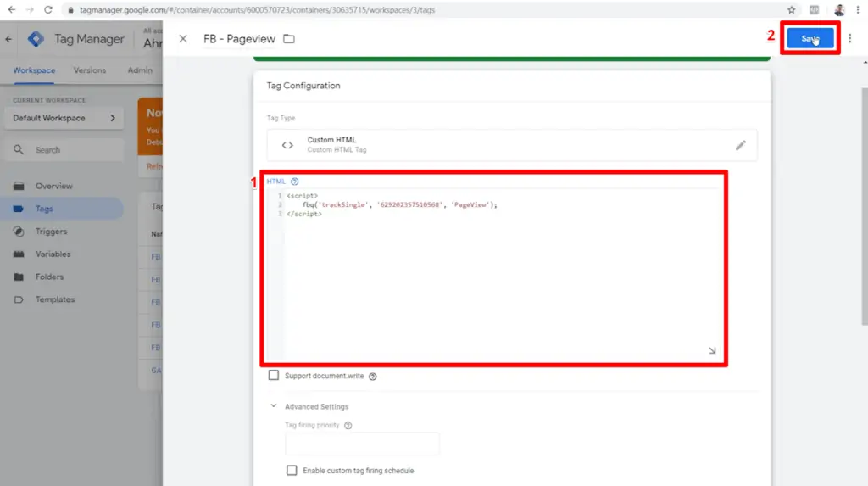Click the Tag Manager back arrow

pos(8,39)
